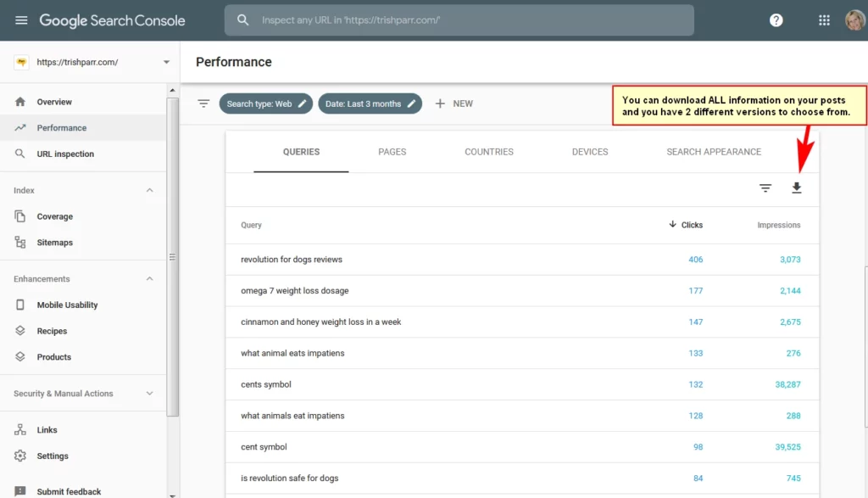Switch to the Queries tab
Viewport: 868px width, 498px height.
(x=301, y=152)
